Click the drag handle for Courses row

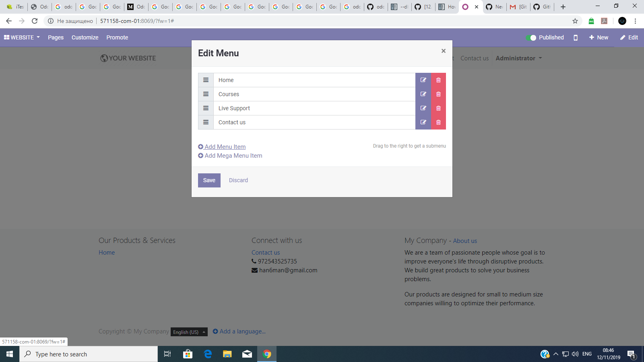point(206,94)
